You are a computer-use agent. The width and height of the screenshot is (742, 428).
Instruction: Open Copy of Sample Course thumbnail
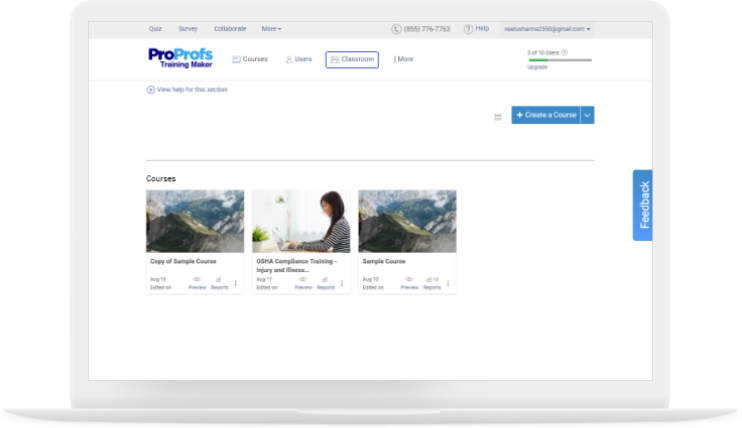point(195,221)
